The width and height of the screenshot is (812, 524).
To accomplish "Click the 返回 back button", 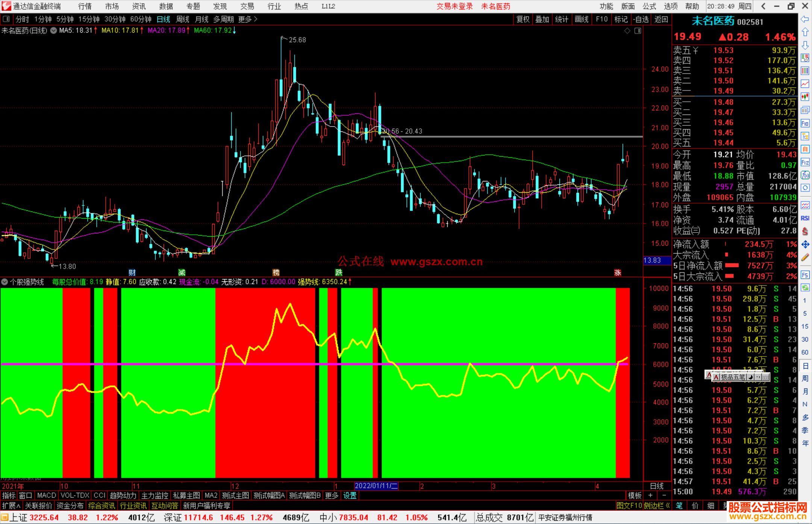I will 661,19.
